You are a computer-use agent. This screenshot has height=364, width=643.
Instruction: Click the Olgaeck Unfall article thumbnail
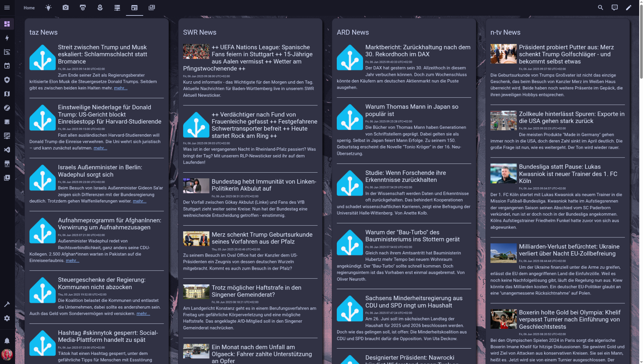pyautogui.click(x=196, y=351)
